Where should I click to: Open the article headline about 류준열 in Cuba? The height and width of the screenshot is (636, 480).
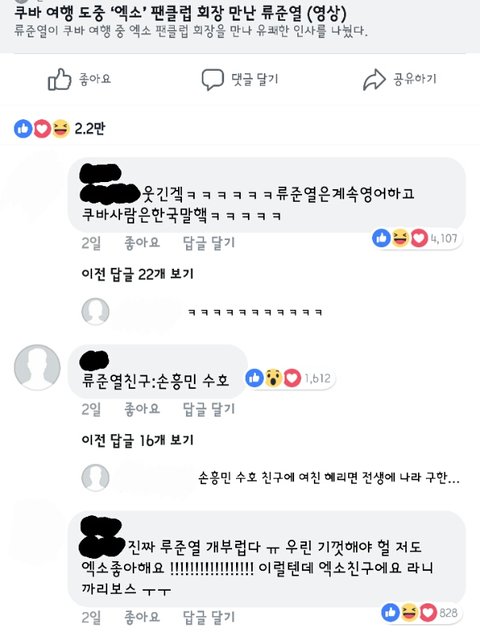point(181,14)
